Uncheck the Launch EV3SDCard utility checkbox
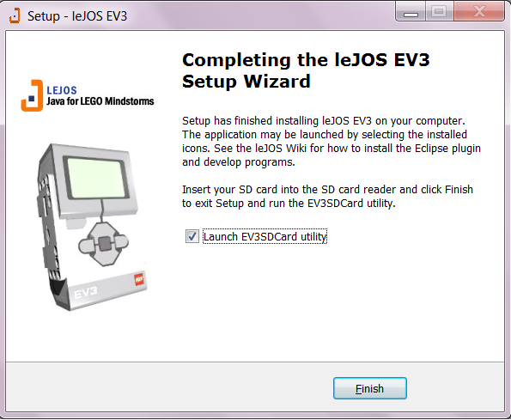This screenshot has height=420, width=511. coord(192,236)
